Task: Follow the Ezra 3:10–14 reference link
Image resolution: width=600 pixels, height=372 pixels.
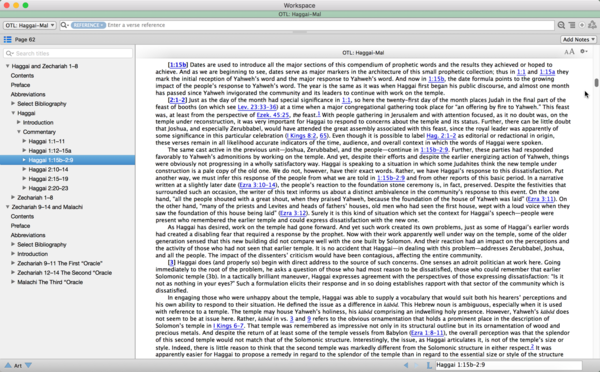Action: click(257, 185)
